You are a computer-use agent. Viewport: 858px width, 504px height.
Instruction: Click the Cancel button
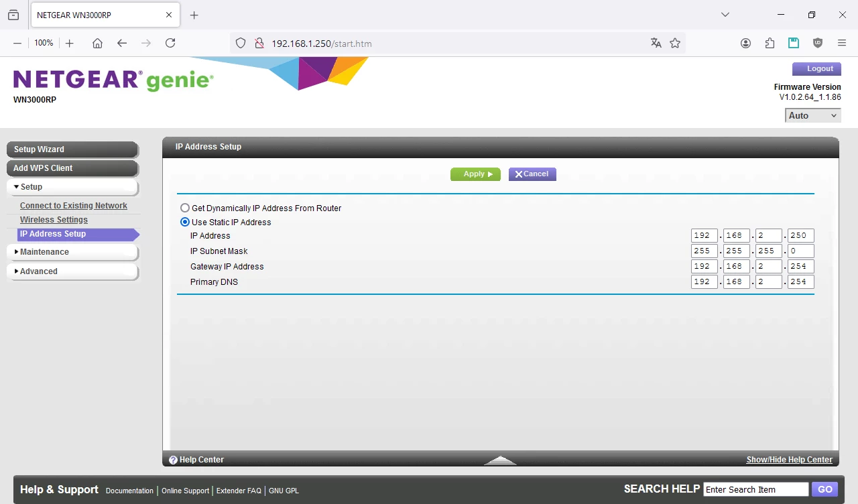(532, 174)
